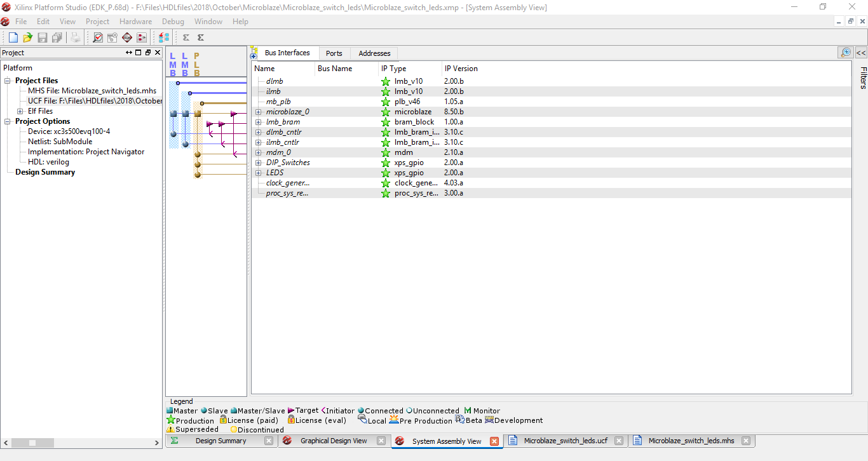Click the star icon in the mdm_0 row
The height and width of the screenshot is (461, 868).
pos(386,152)
